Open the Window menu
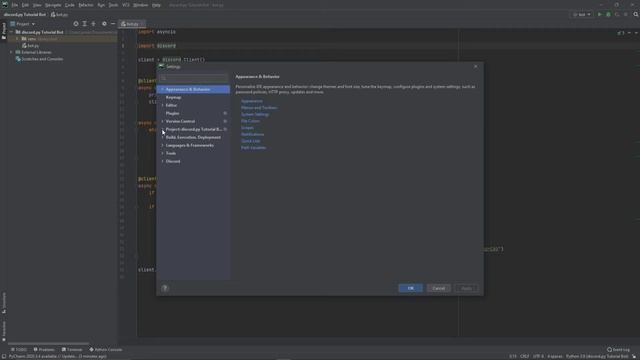640x360 pixels. pos(140,5)
